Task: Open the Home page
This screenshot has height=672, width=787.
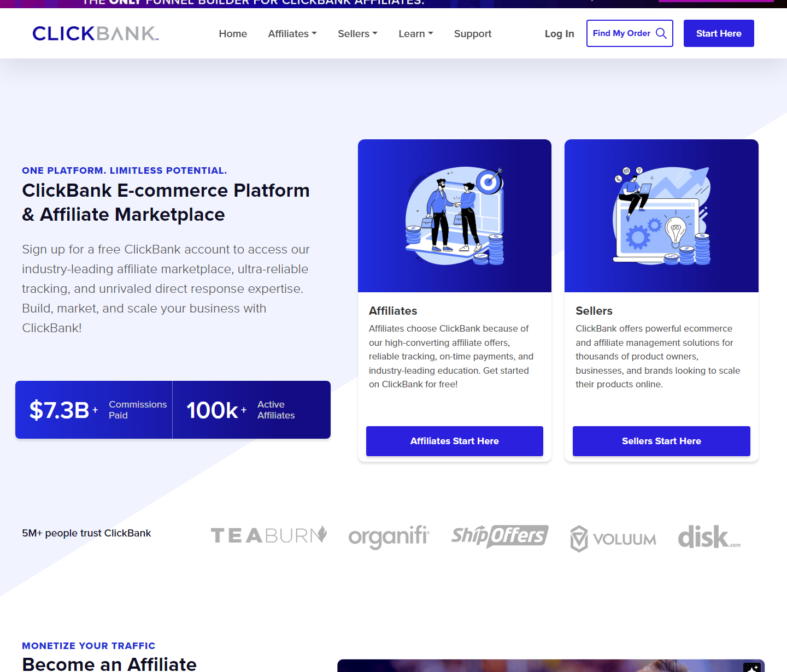Action: (233, 34)
